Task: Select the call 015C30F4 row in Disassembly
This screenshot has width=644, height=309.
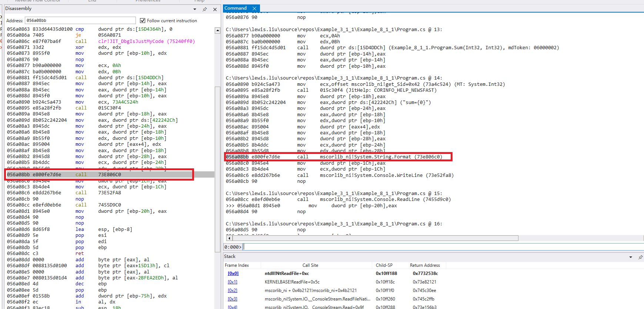Action: tap(110, 108)
